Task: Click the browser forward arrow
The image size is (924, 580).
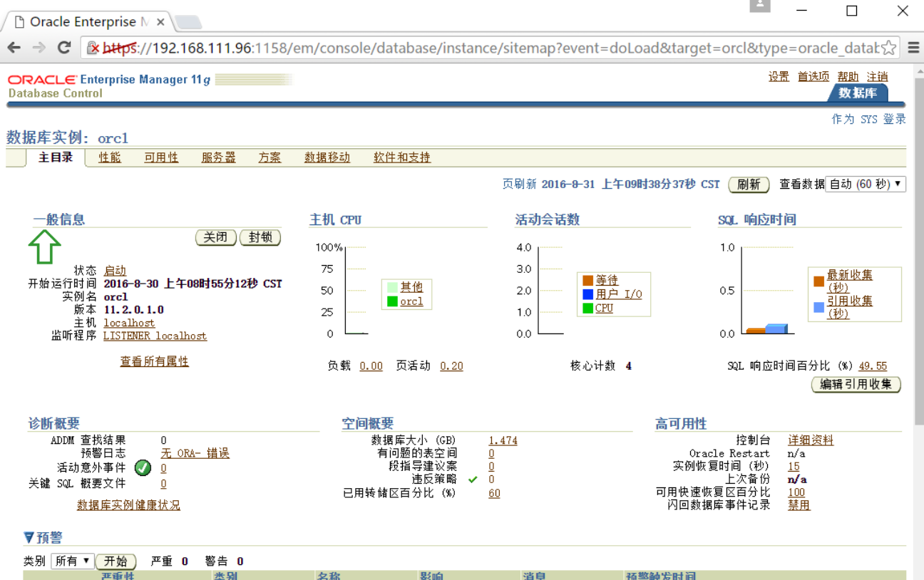Action: tap(38, 48)
